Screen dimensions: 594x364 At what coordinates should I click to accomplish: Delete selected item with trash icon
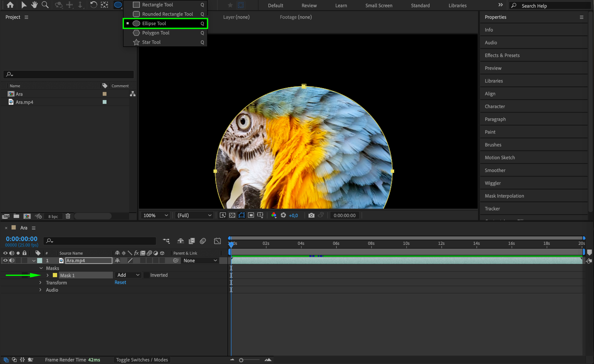tap(68, 216)
